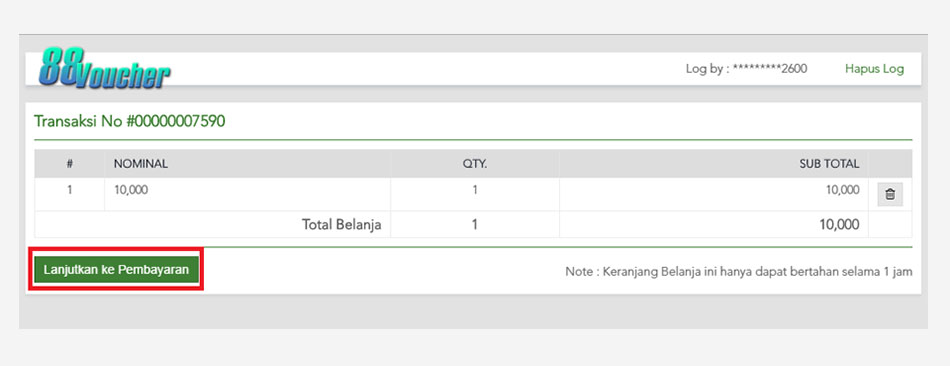The image size is (950, 366).
Task: Click the masked number *********2600
Action: [770, 69]
